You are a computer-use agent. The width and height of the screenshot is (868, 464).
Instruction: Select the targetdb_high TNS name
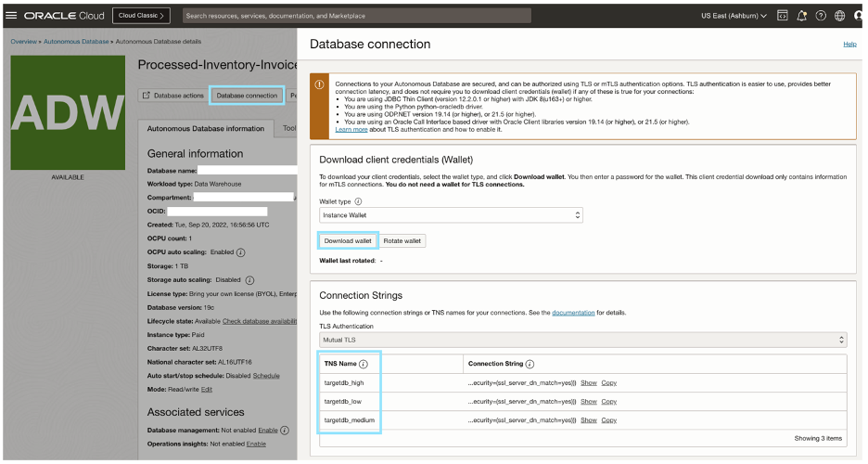344,382
